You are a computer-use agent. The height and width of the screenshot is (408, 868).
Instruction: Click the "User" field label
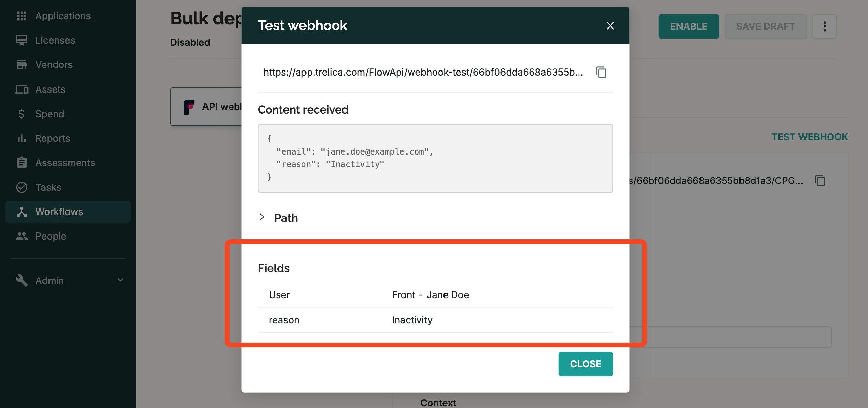(x=279, y=295)
